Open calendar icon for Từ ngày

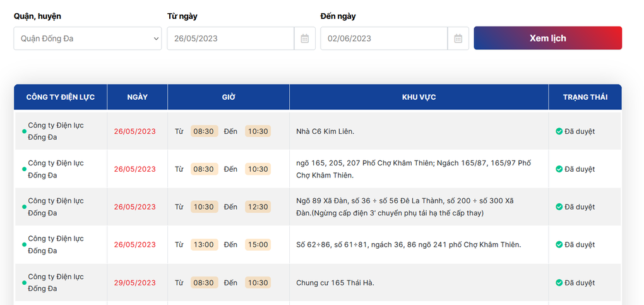pos(305,39)
